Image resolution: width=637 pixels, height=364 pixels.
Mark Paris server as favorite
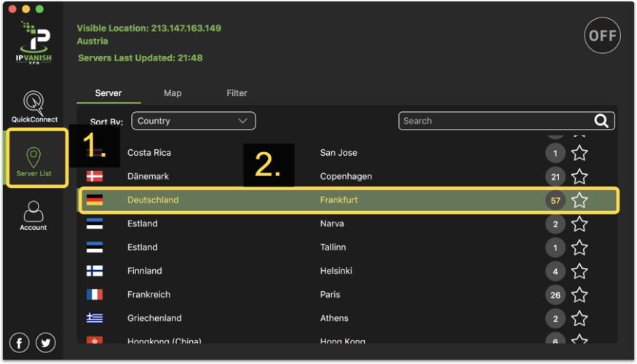coord(579,295)
